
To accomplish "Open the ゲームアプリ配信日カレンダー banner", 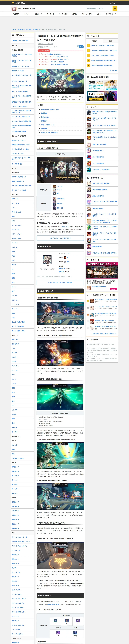I will [x=102, y=270].
